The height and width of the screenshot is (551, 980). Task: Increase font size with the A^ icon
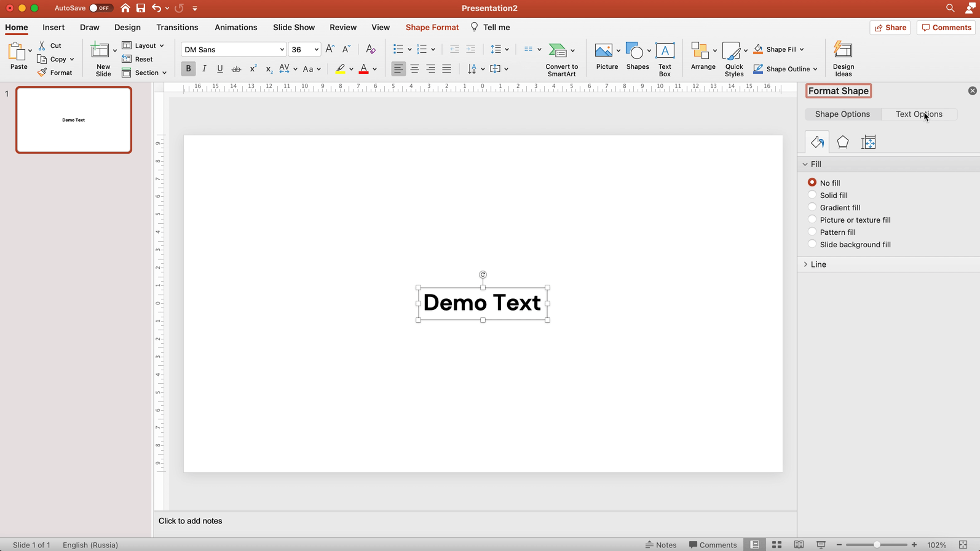coord(330,49)
